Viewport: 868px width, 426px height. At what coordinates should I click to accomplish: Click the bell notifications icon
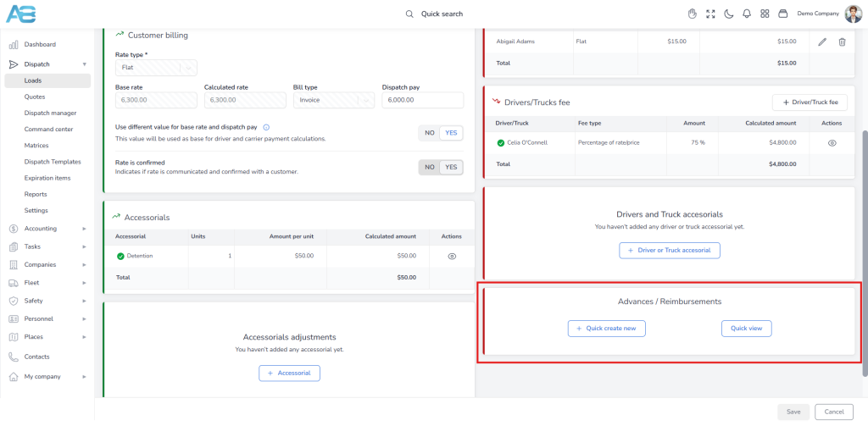747,14
